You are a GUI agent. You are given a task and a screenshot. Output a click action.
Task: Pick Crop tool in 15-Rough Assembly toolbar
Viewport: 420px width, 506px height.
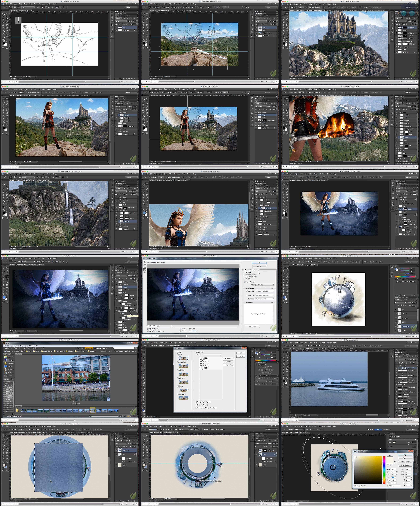[x=144, y=363]
